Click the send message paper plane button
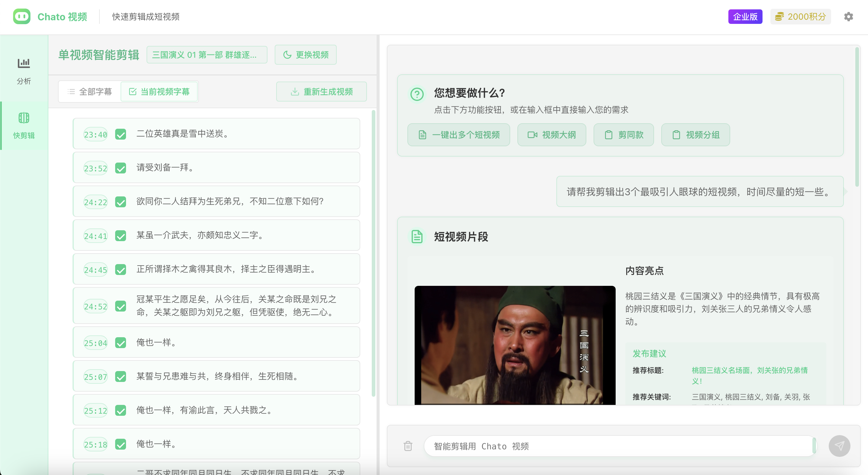This screenshot has width=868, height=475. click(x=839, y=446)
